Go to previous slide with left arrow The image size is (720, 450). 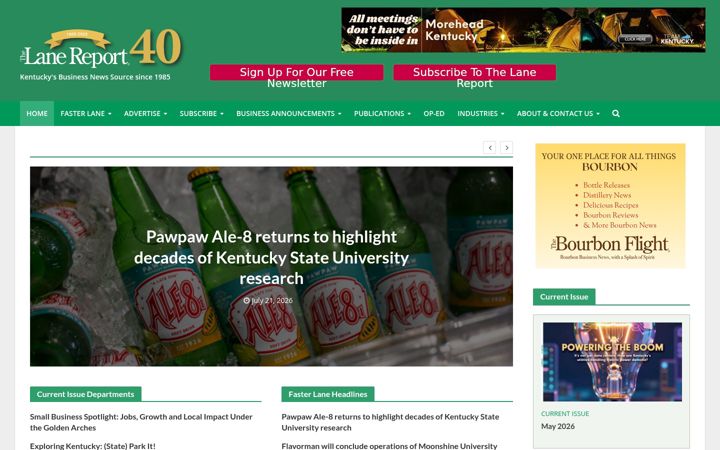(489, 147)
